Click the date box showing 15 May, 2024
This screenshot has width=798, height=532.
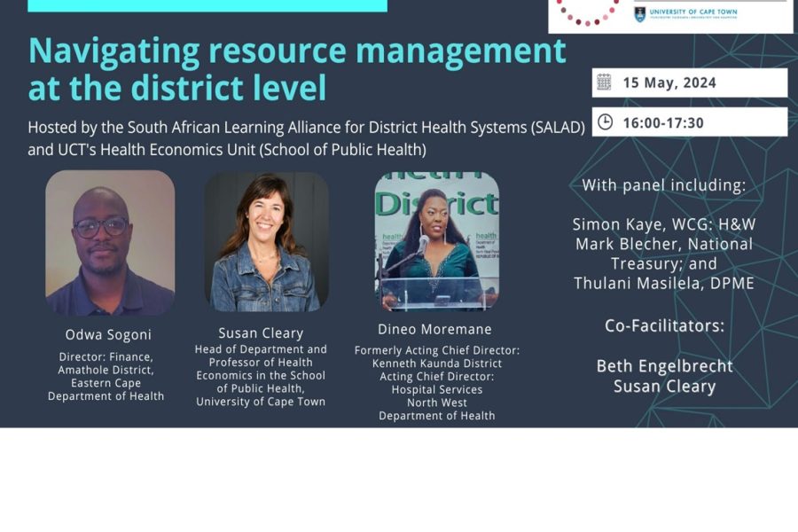click(x=690, y=82)
